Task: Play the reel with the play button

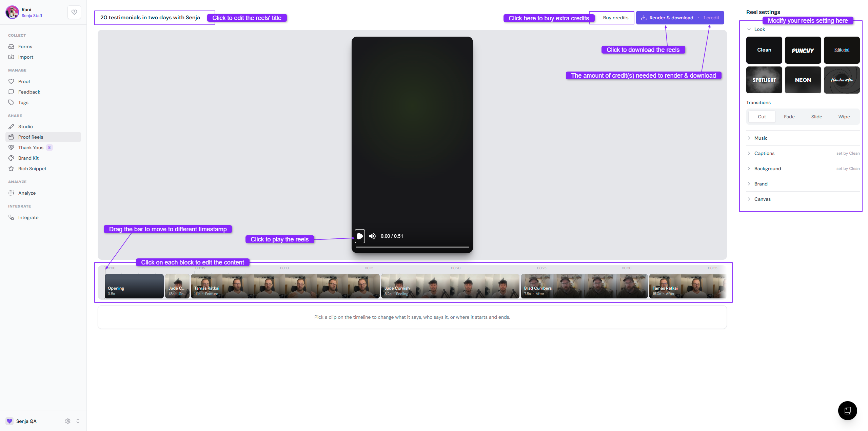Action: pos(360,236)
